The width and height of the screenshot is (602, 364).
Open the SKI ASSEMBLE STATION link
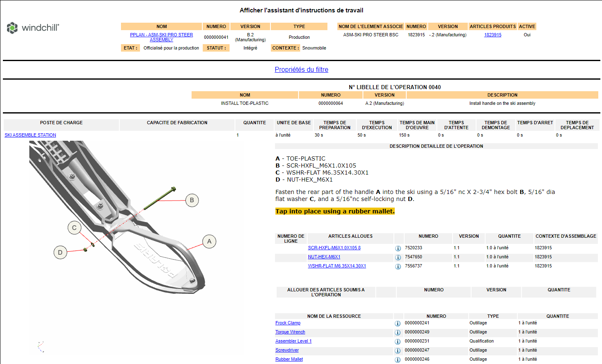point(30,135)
